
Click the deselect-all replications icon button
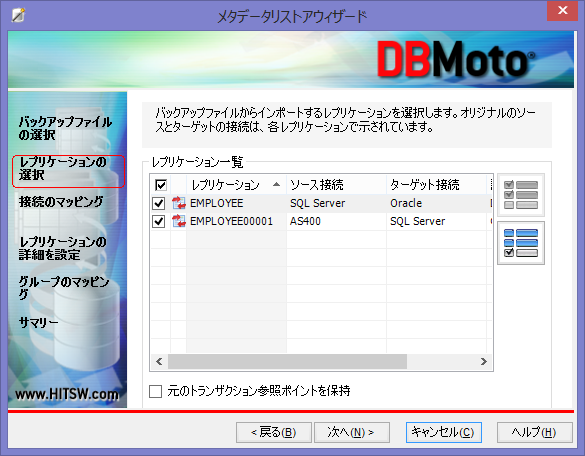click(x=521, y=243)
